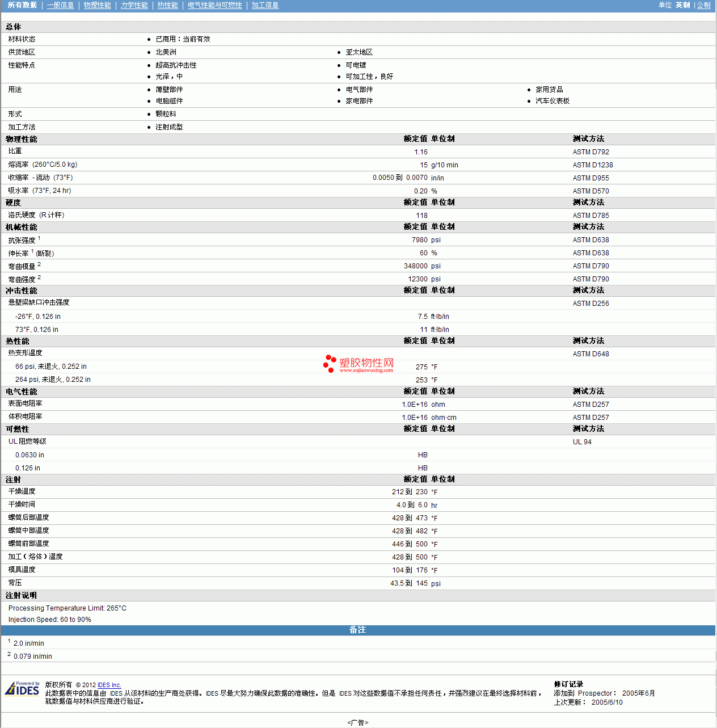This screenshot has height=728, width=717.
Task: Open the 加工信息 tab
Action: coord(265,5)
